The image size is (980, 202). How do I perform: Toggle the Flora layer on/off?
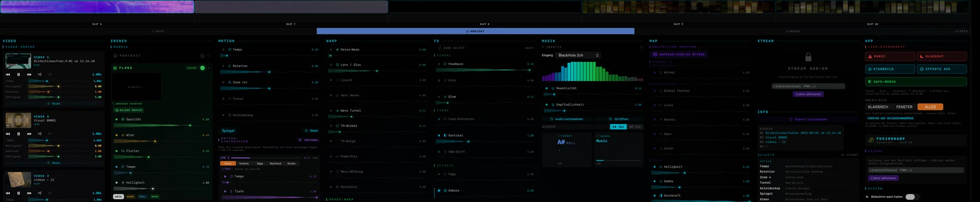pos(203,68)
